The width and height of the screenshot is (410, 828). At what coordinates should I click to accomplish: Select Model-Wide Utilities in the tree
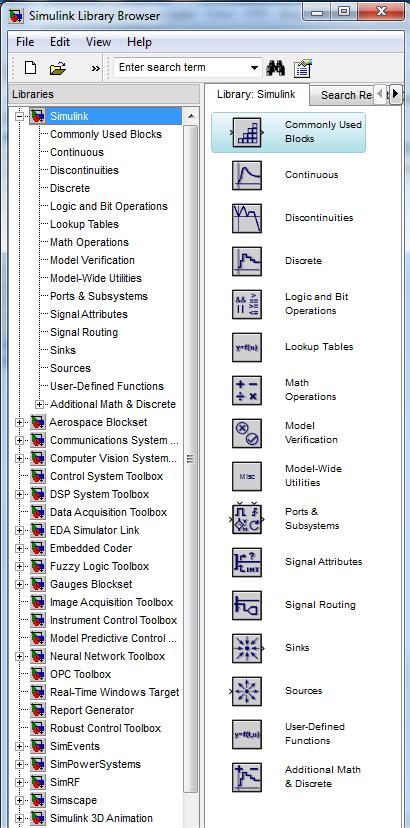[96, 278]
